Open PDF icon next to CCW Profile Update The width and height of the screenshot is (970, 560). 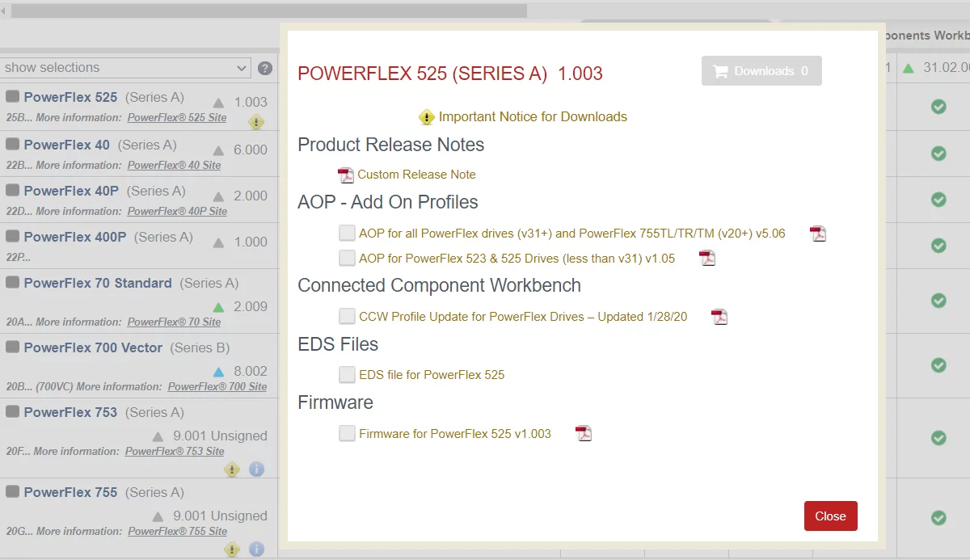click(719, 317)
